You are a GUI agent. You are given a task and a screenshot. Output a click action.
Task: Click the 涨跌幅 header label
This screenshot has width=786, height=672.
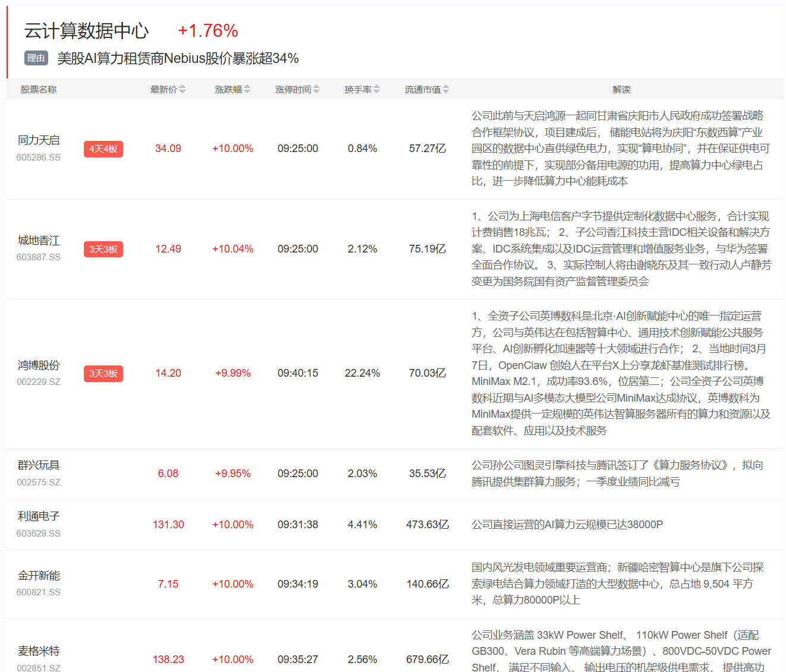pyautogui.click(x=228, y=89)
